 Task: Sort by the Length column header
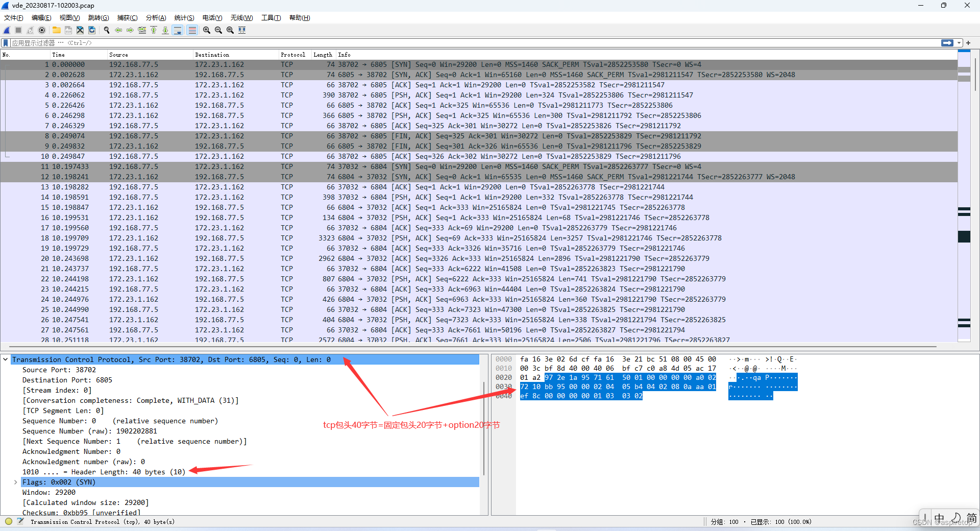(x=323, y=55)
